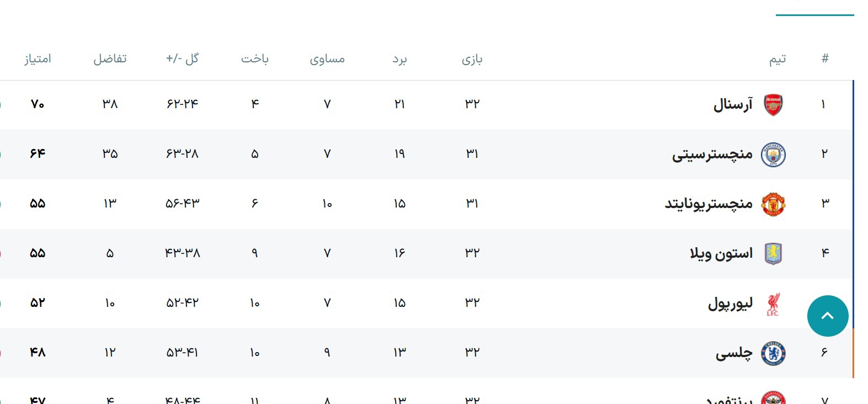Open the منچستریونایتد team link

pos(709,204)
